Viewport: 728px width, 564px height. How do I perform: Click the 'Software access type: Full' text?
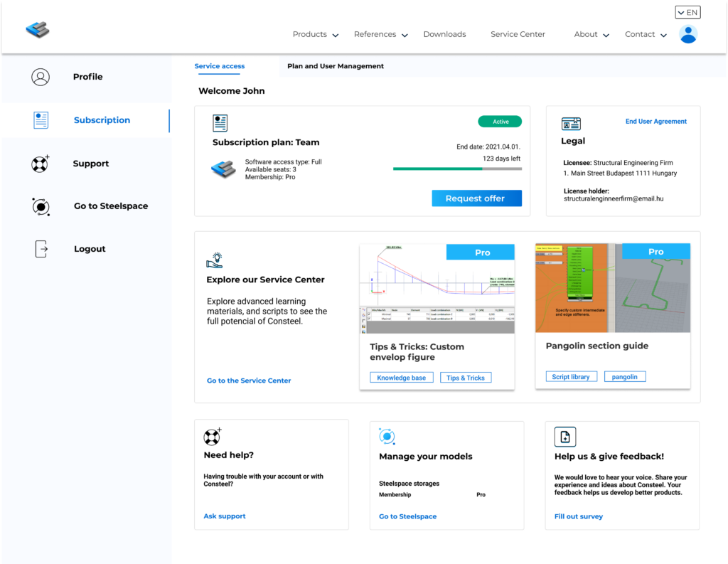283,162
